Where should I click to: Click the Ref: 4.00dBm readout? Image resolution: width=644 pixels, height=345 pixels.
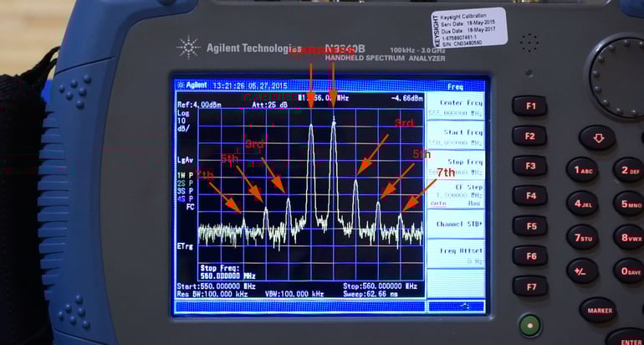point(199,105)
